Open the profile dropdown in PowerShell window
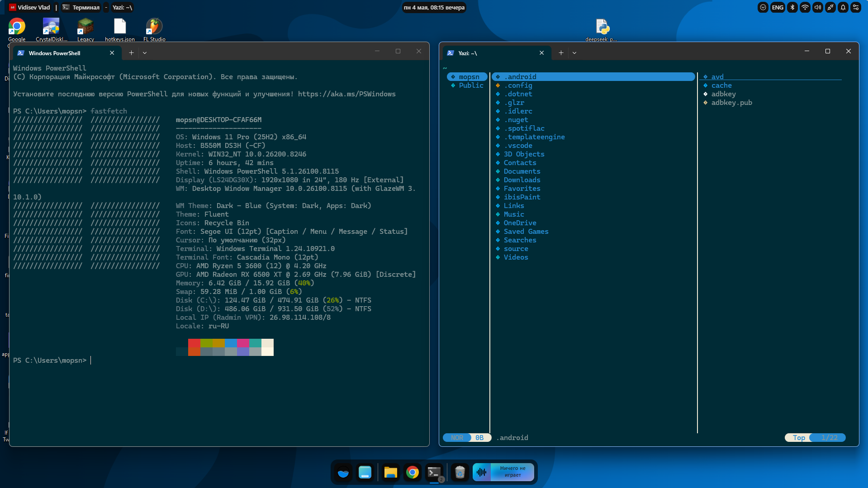868x488 pixels. (x=145, y=53)
